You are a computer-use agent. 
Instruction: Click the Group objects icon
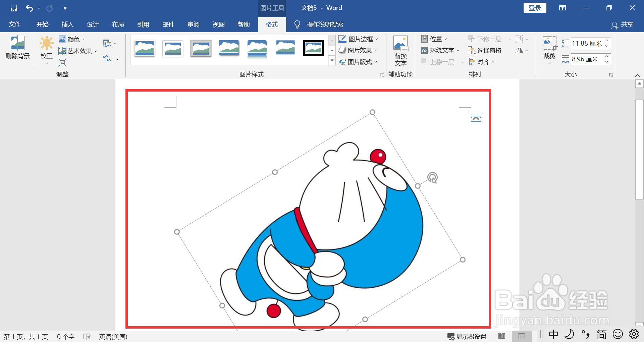pos(522,39)
